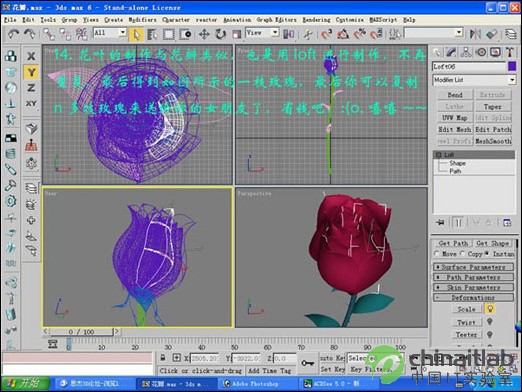
Task: Open the Modify panel tab icon
Action: (451, 52)
